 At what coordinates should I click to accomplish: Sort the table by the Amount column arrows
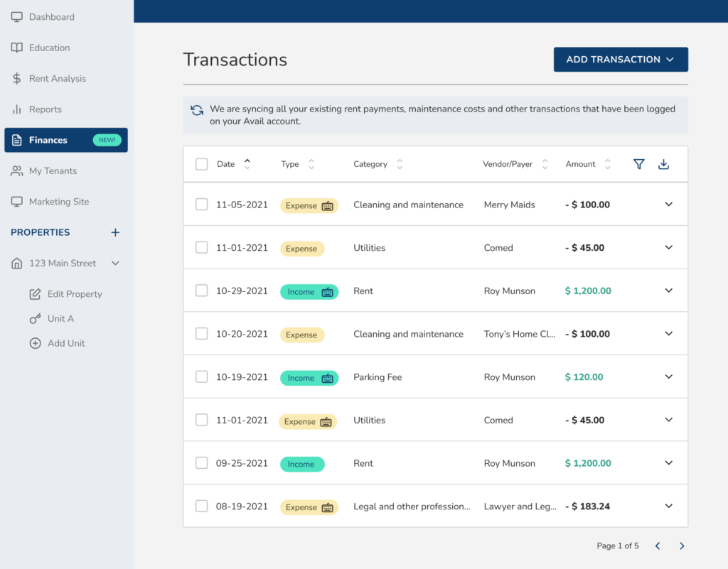coord(607,163)
